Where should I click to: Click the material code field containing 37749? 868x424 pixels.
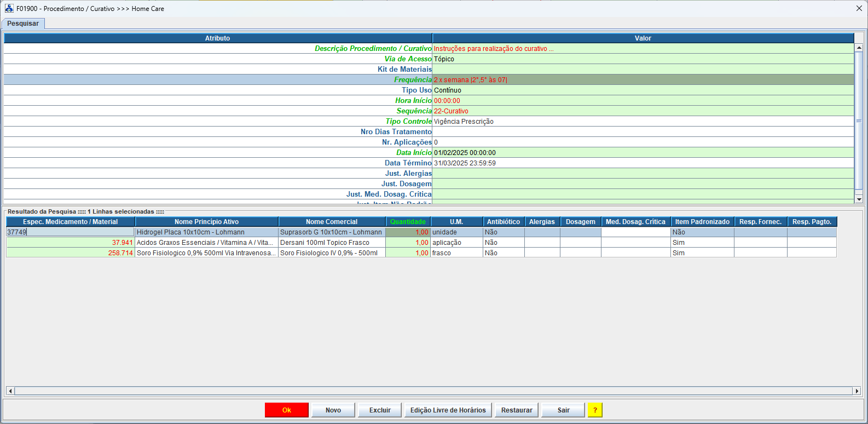(70, 232)
